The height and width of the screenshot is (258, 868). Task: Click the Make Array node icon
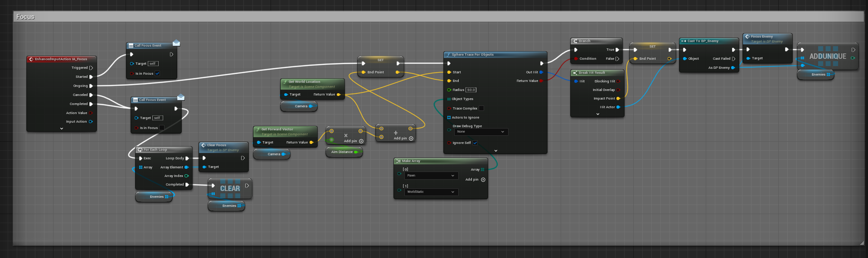398,161
